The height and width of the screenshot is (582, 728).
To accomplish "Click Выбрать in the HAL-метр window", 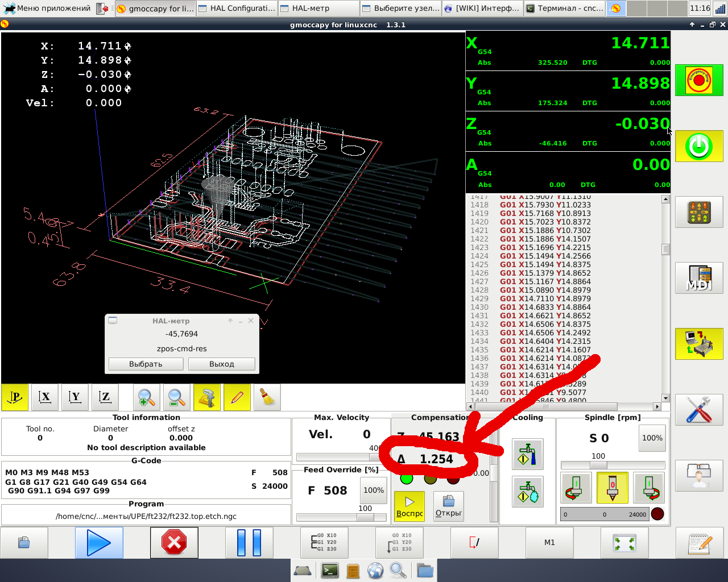I will tap(146, 364).
